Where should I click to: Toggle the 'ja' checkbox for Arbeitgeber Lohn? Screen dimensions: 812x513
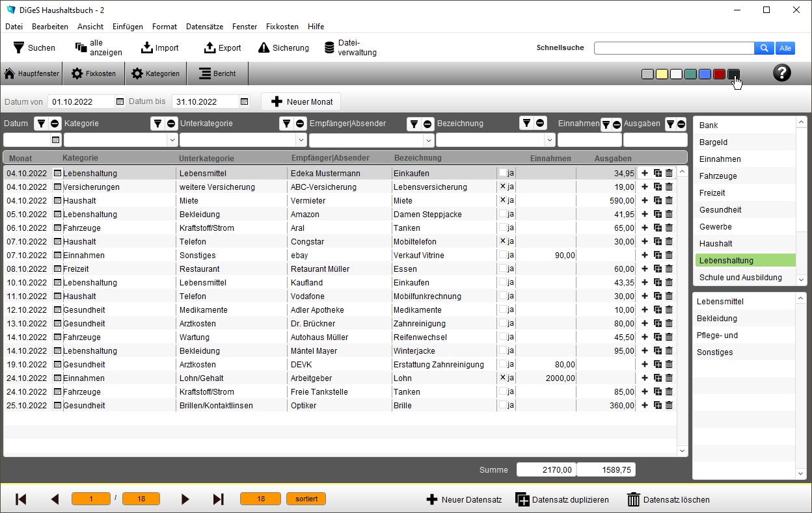(x=502, y=378)
